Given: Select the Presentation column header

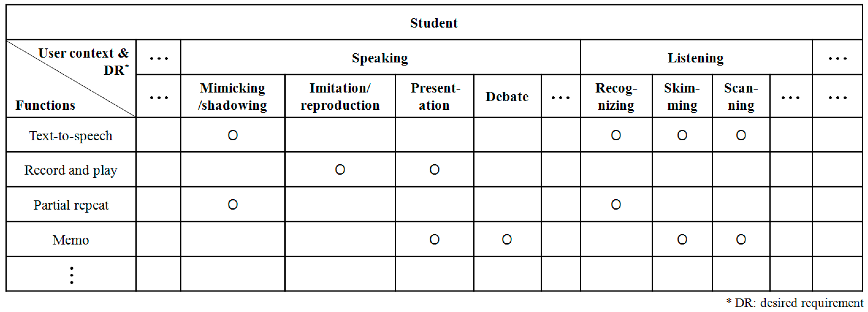Looking at the screenshot, I should 434,97.
